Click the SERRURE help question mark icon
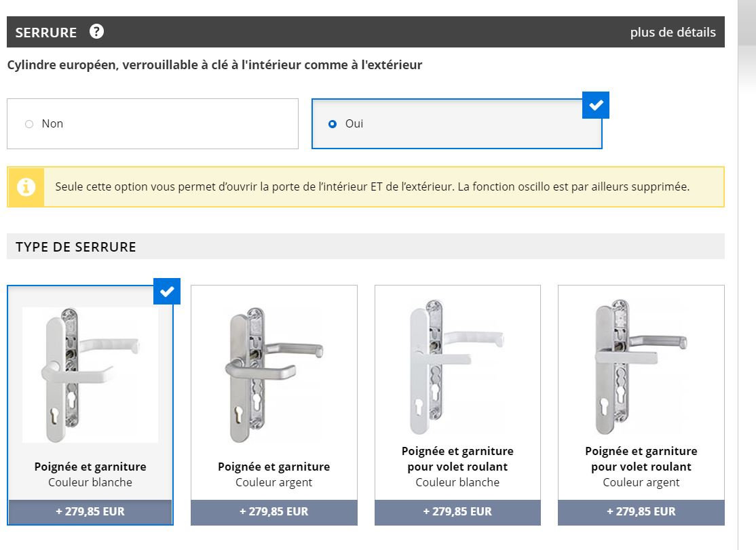Image resolution: width=756 pixels, height=550 pixels. (96, 31)
